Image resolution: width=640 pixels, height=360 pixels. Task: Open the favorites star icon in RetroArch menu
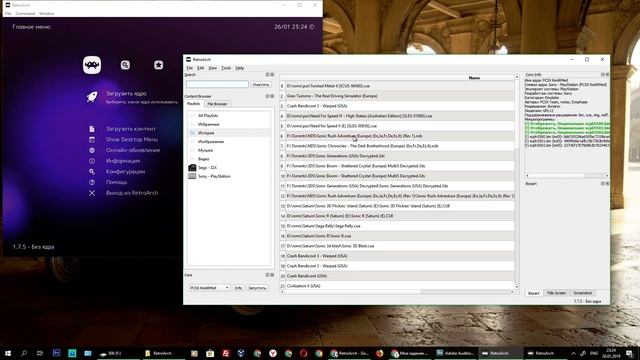tap(158, 65)
